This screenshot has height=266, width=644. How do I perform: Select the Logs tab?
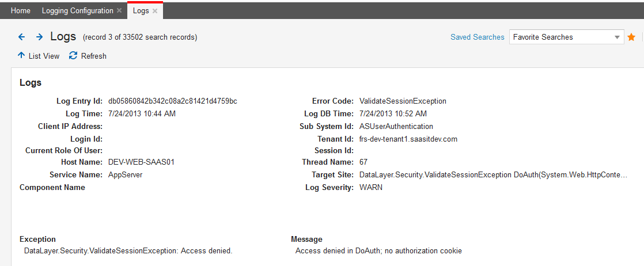[x=141, y=11]
